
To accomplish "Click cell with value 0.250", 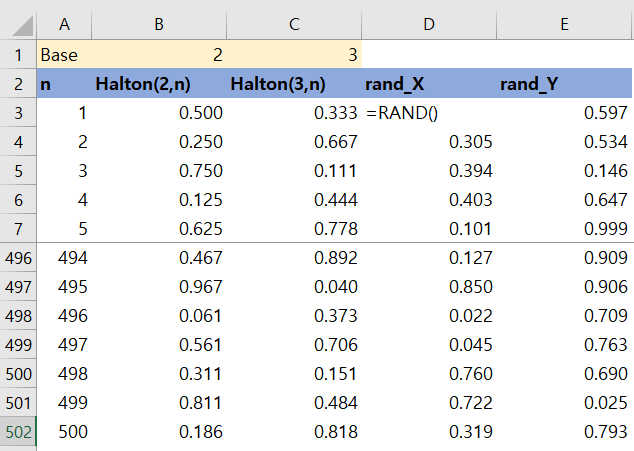I will pos(159,142).
